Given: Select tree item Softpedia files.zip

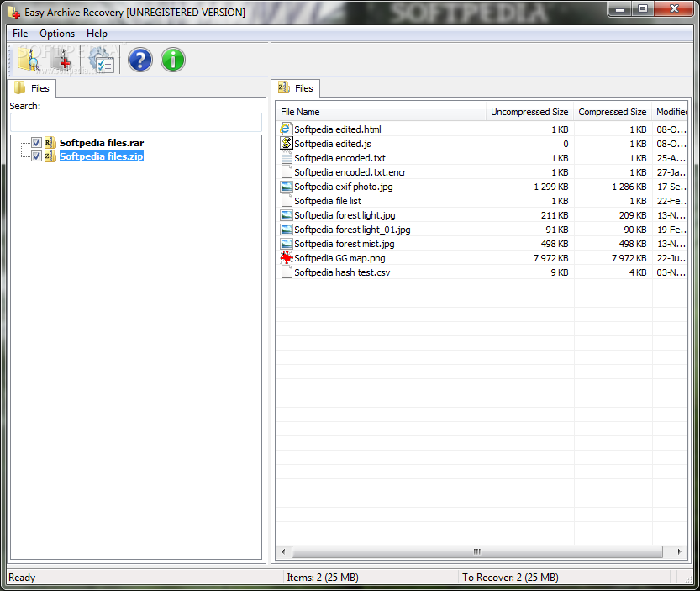Looking at the screenshot, I should point(102,156).
